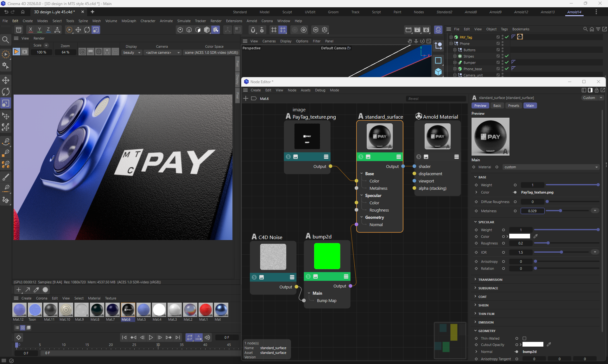Toggle timeline loop playback button
The height and width of the screenshot is (364, 608).
click(x=189, y=337)
